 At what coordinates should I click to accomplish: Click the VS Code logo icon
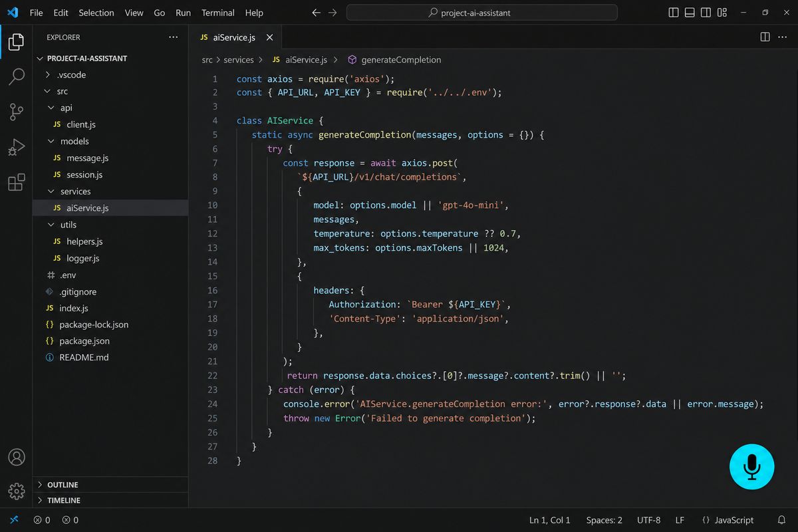13,12
